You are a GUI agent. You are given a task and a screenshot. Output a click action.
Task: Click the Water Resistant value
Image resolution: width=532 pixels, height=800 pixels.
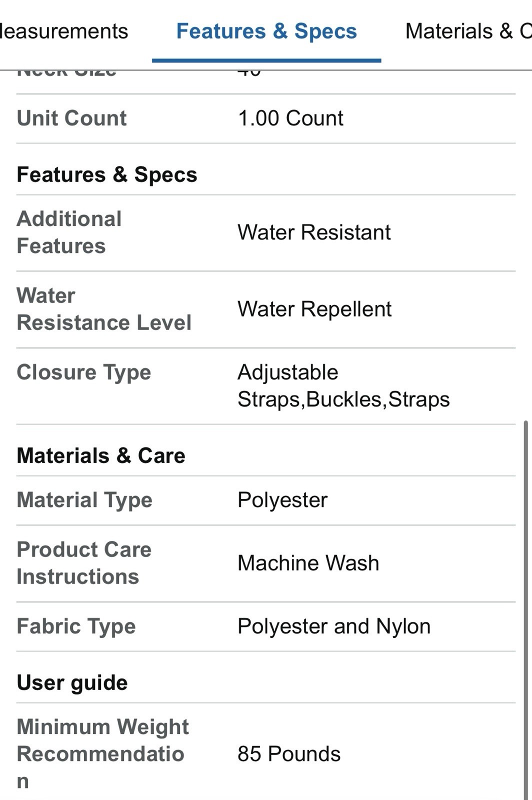point(314,232)
